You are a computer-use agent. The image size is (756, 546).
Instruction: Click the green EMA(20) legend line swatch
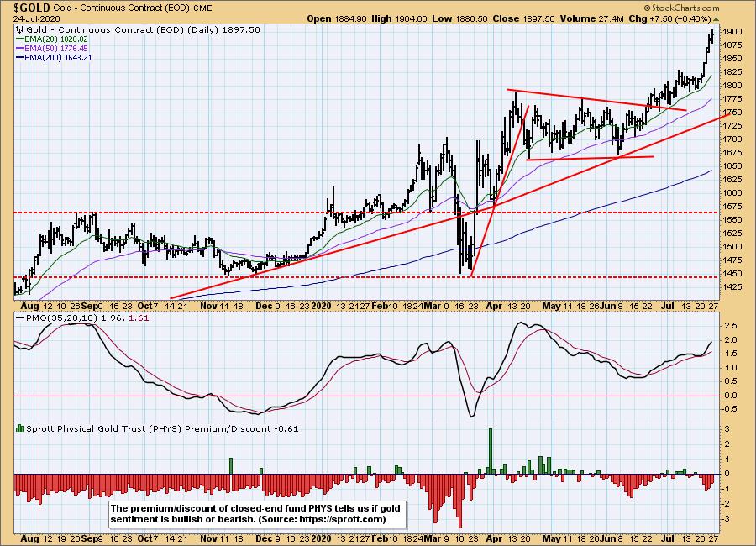(20, 39)
